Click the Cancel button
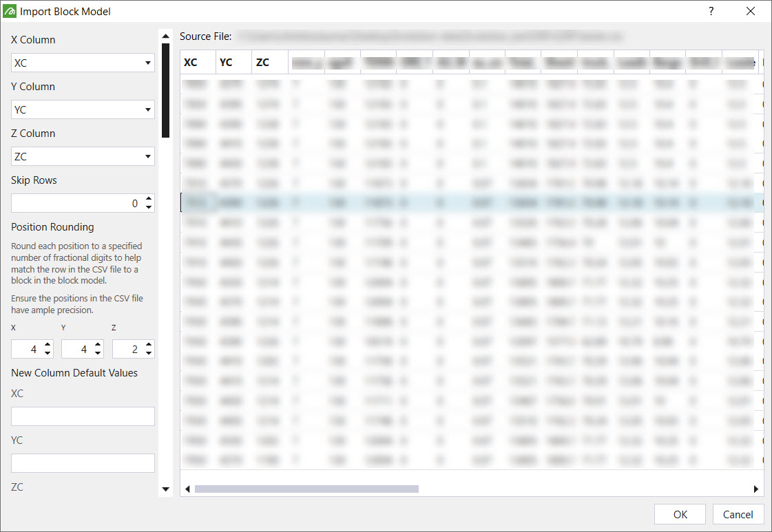772x532 pixels. [x=738, y=514]
